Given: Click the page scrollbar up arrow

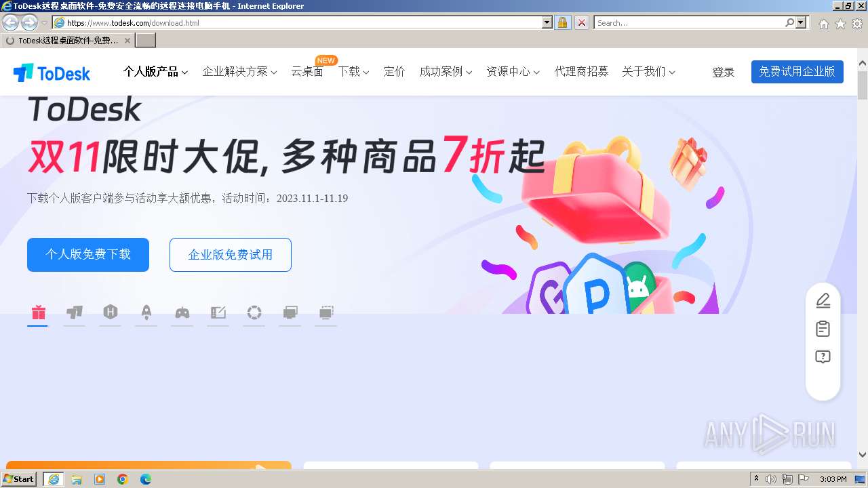Looking at the screenshot, I should (x=863, y=64).
